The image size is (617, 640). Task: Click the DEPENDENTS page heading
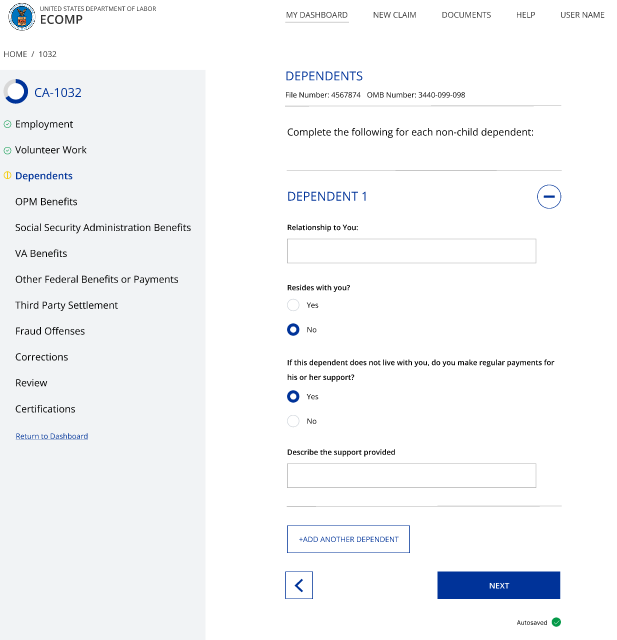click(324, 76)
